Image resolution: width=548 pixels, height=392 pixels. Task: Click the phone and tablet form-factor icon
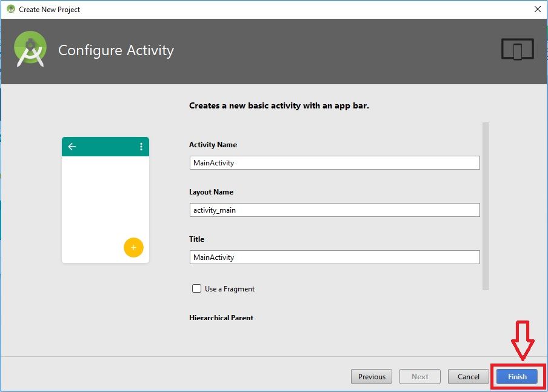point(517,49)
